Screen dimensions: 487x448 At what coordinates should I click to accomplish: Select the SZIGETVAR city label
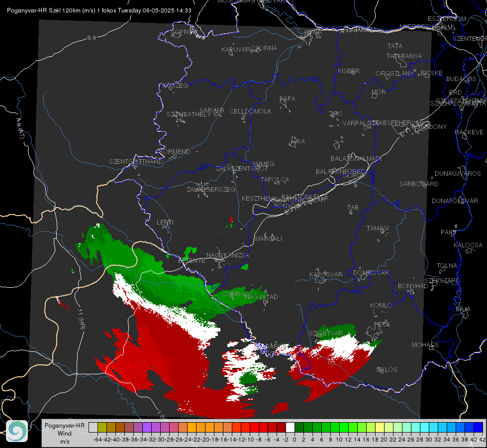pyautogui.click(x=325, y=334)
